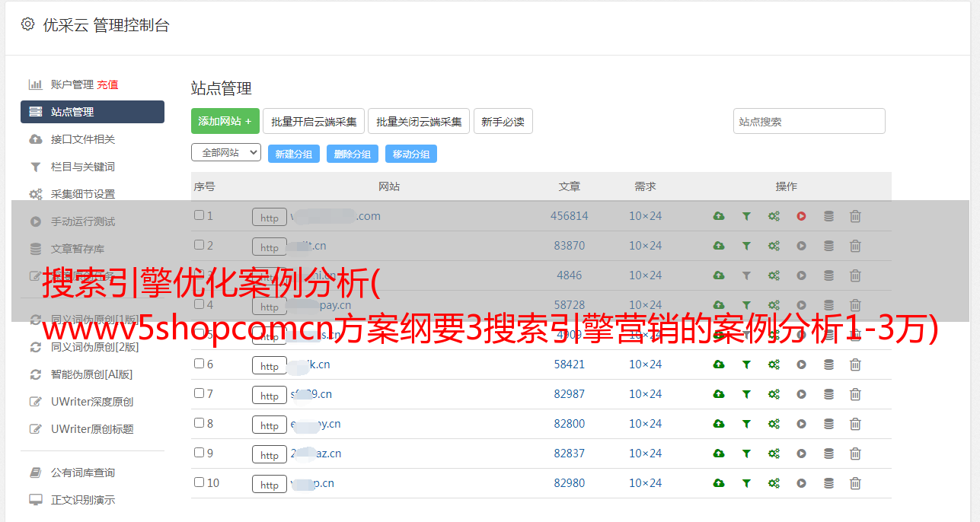Open database icon in row 8

(828, 424)
